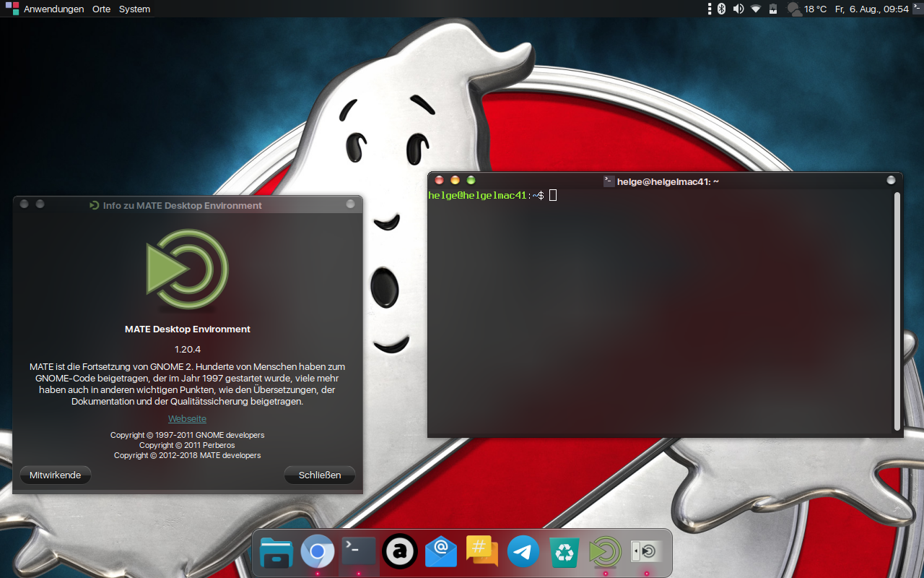Click 'Copyright © 1997-2011 GNOME developers' line
The height and width of the screenshot is (578, 924).
(187, 435)
